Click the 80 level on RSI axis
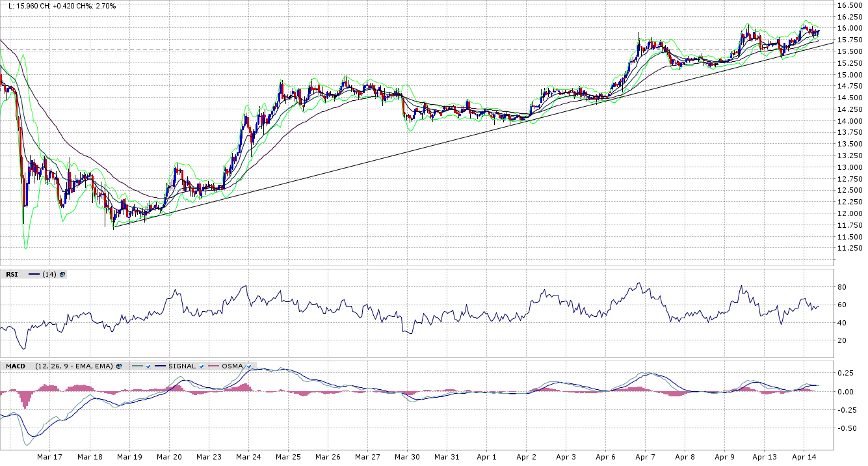Image resolution: width=868 pixels, height=466 pixels. 841,287
